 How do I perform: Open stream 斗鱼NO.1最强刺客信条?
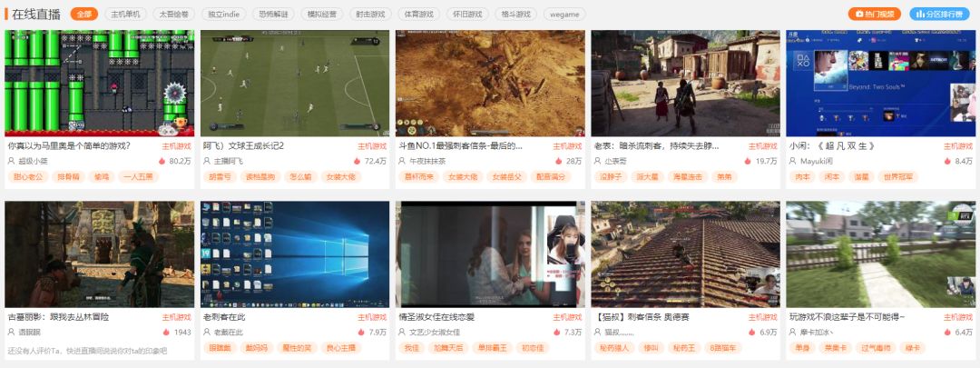pos(460,145)
